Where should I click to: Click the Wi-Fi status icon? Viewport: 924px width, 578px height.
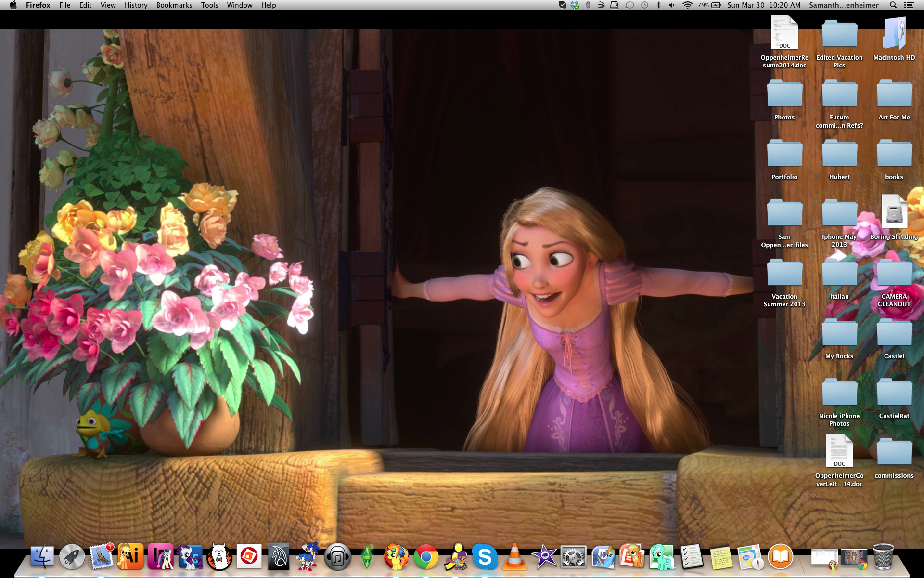point(687,5)
